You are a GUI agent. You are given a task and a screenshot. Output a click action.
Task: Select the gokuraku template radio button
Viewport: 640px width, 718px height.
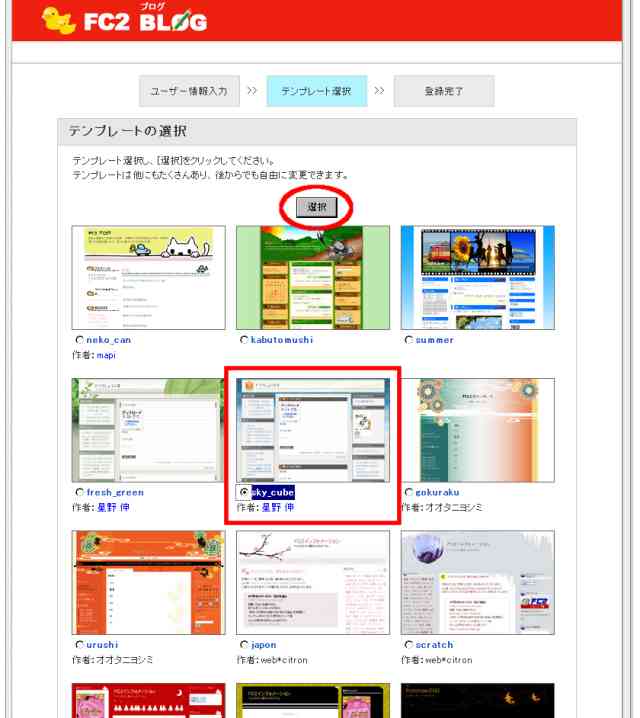coord(409,492)
